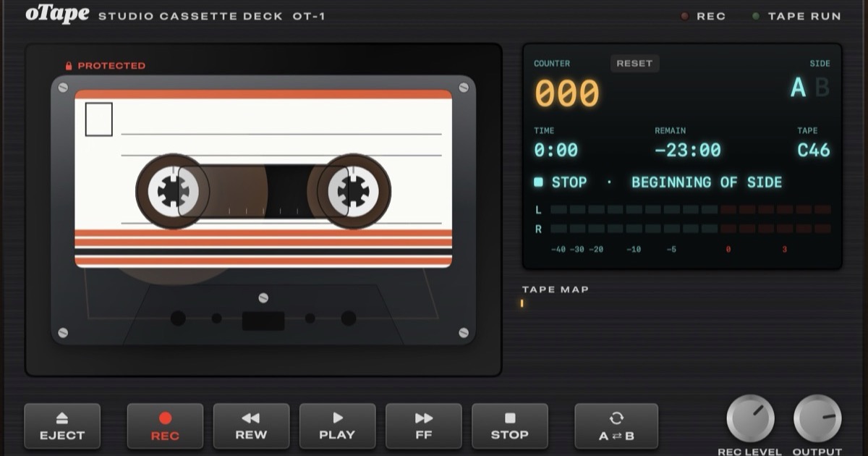This screenshot has width=868, height=456.
Task: Start recording with the REC button
Action: click(x=165, y=427)
